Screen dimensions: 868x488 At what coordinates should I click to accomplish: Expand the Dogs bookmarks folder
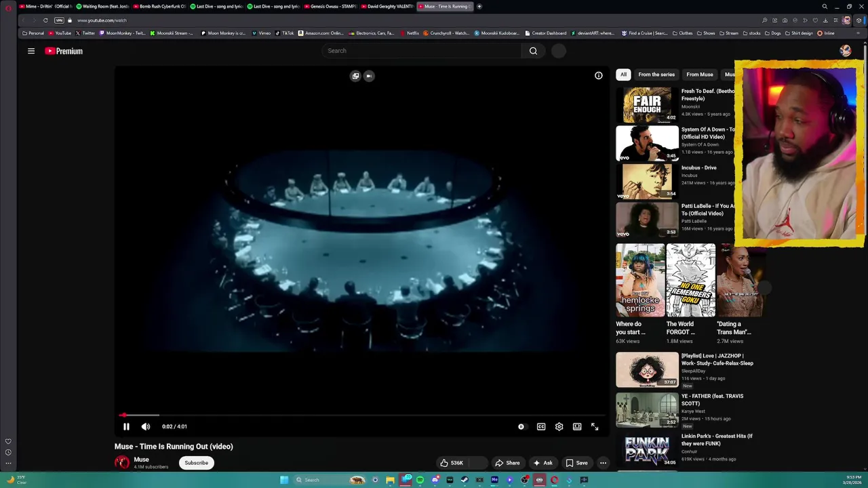[772, 33]
